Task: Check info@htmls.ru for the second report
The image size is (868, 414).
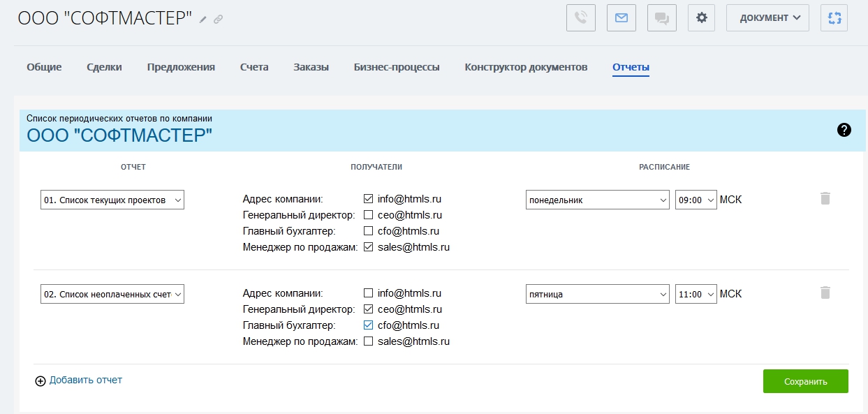Action: tap(368, 293)
